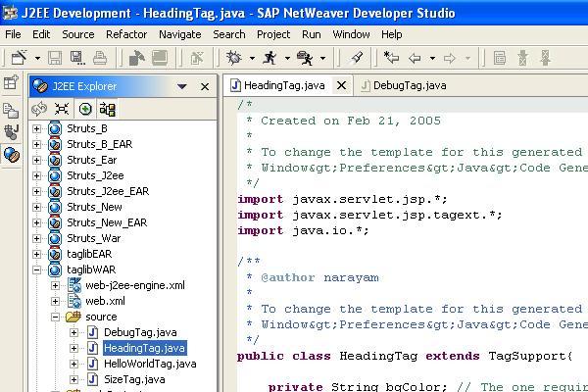Open the Navigate menu
This screenshot has width=588, height=392.
(x=179, y=33)
